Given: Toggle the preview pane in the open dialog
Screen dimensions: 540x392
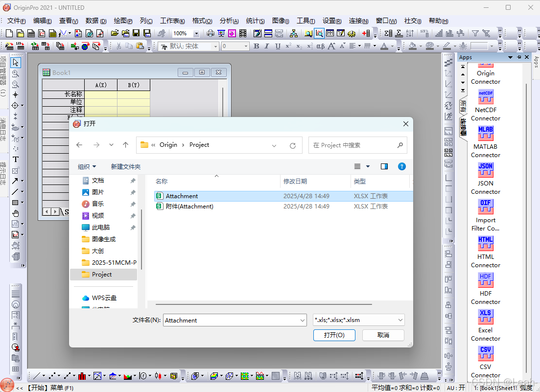Looking at the screenshot, I should pyautogui.click(x=384, y=166).
